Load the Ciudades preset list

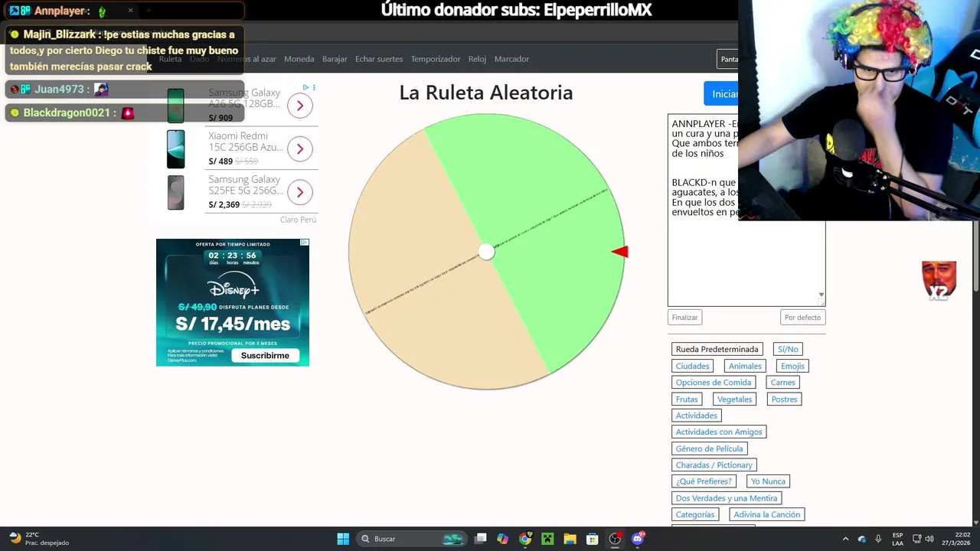pos(692,366)
